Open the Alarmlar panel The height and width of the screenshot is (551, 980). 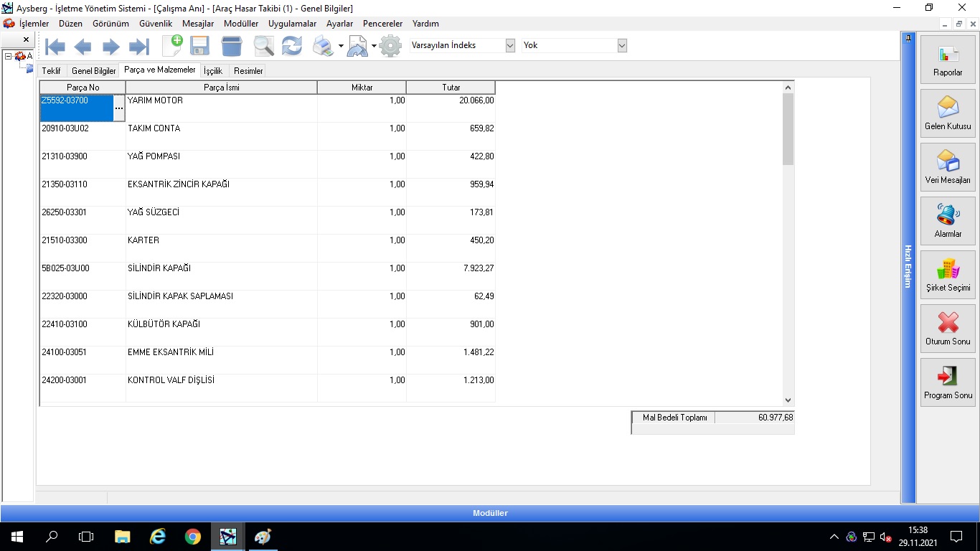click(948, 221)
